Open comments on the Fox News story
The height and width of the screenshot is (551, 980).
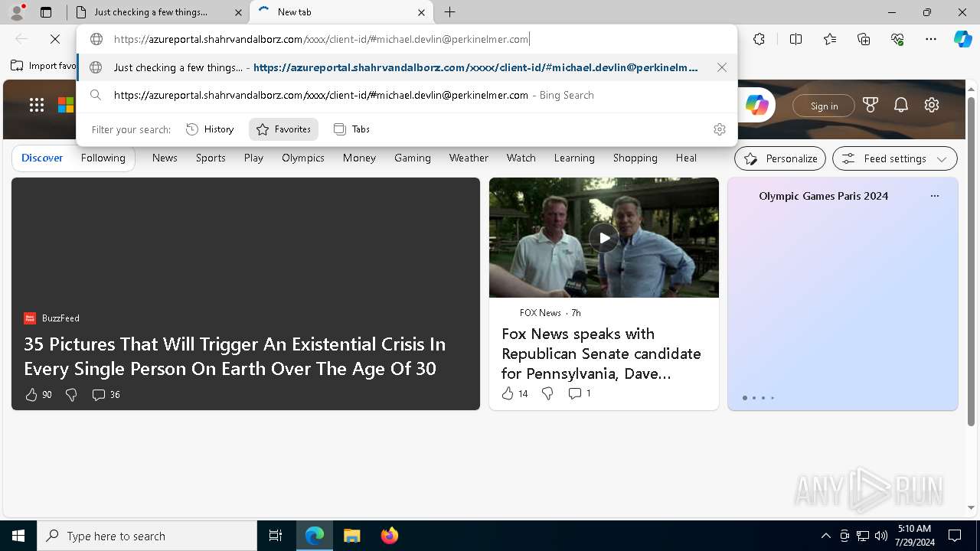(x=580, y=393)
